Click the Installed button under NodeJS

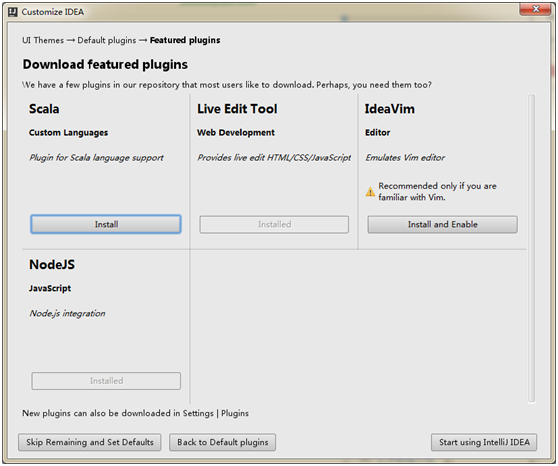coord(106,381)
